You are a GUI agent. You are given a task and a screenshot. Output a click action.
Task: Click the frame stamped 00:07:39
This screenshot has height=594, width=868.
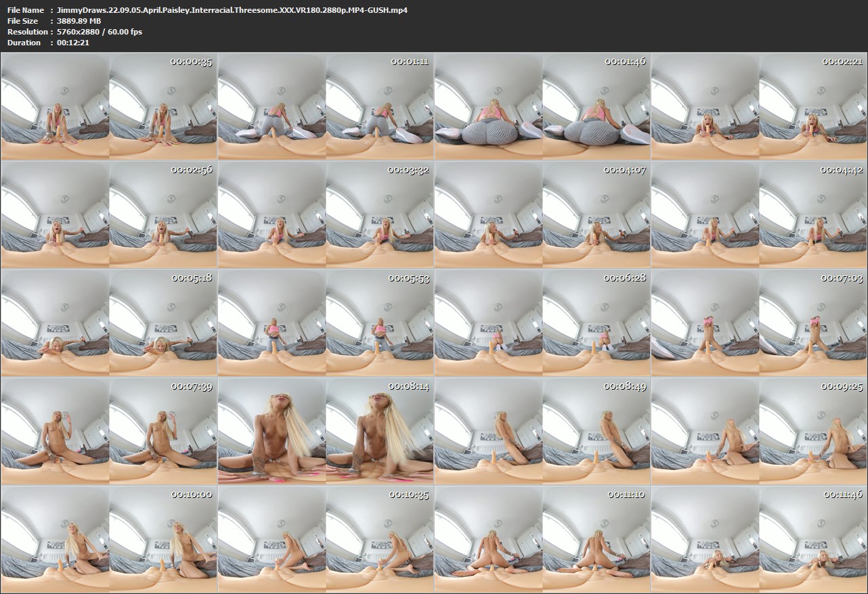pos(108,432)
